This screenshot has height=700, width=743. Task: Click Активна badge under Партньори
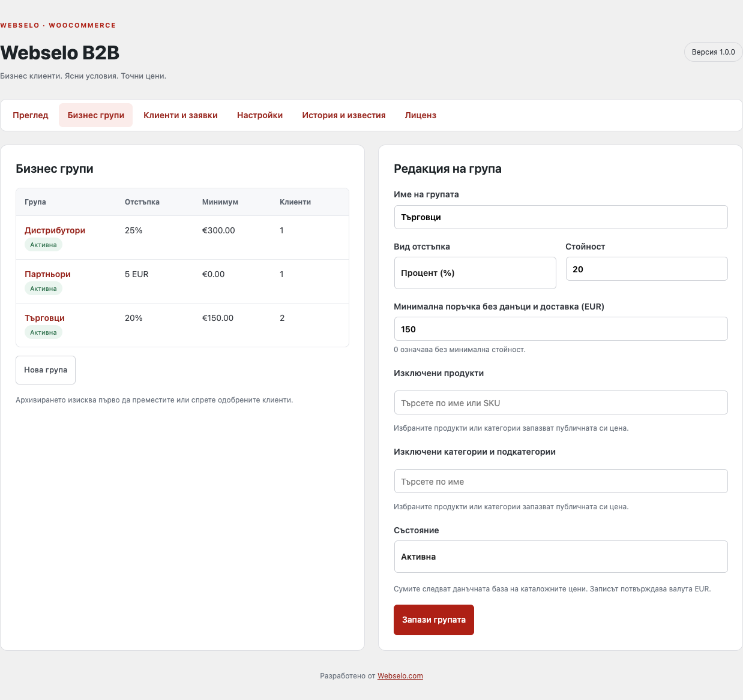(x=43, y=289)
